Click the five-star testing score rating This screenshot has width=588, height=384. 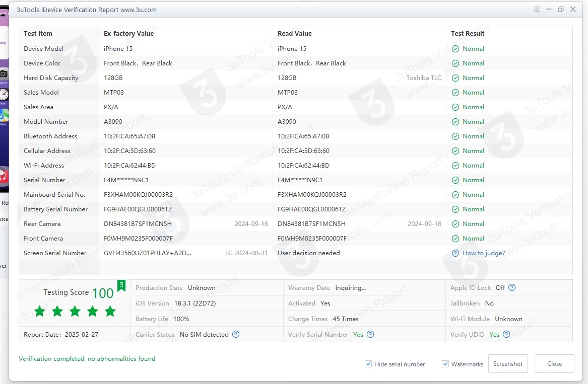tap(75, 312)
